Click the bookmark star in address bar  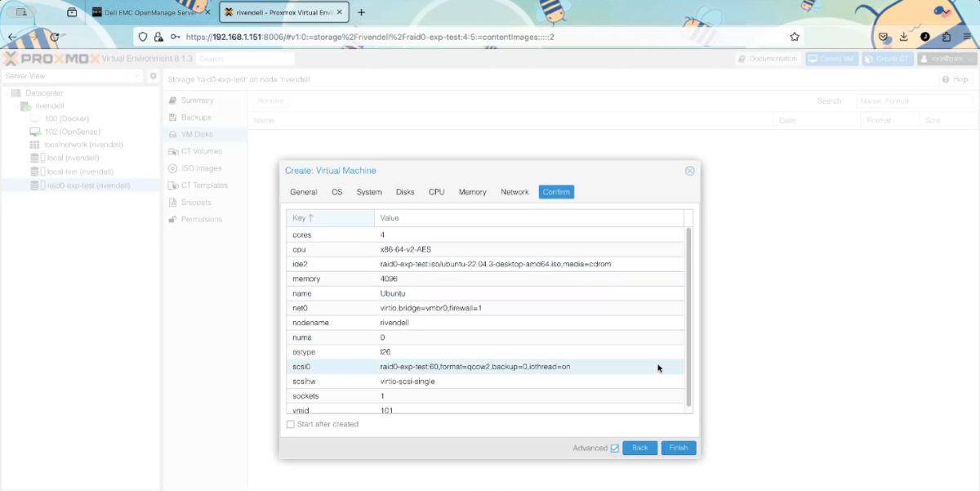click(794, 37)
